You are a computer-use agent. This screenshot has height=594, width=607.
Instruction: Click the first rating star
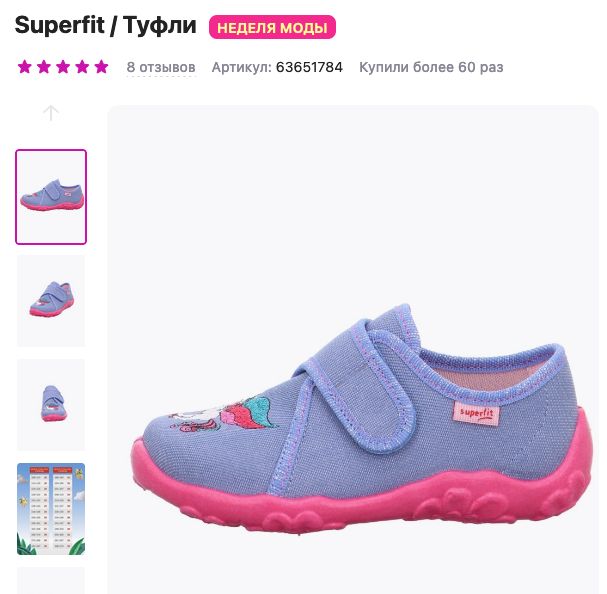click(x=25, y=67)
